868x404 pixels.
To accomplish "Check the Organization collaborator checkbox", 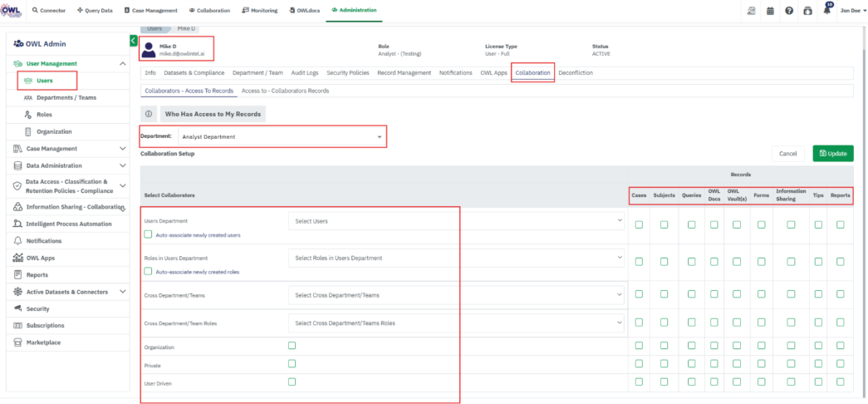I will pyautogui.click(x=292, y=345).
